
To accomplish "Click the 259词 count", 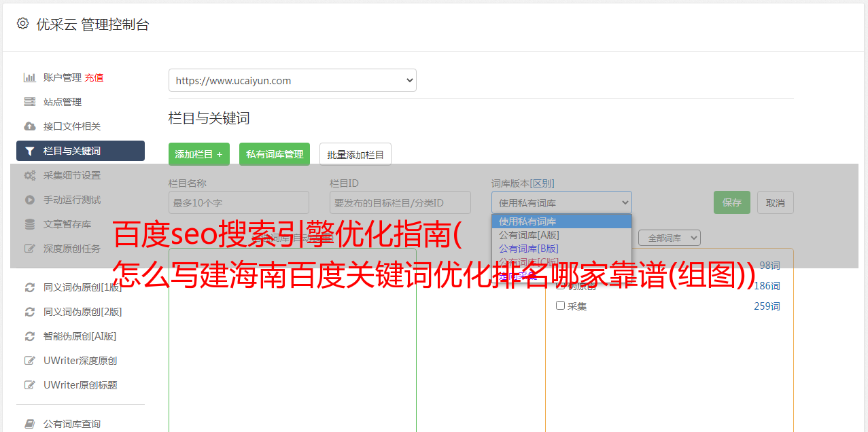I will click(x=767, y=306).
